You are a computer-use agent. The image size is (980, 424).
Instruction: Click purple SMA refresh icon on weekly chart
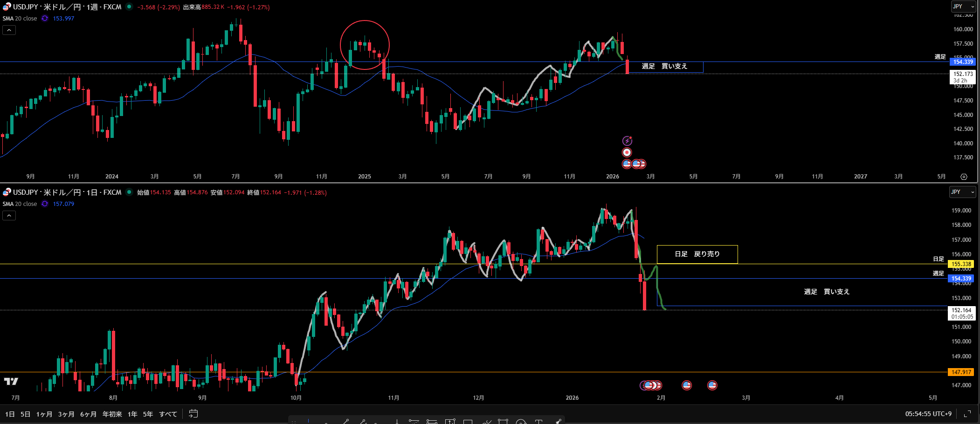coord(45,19)
